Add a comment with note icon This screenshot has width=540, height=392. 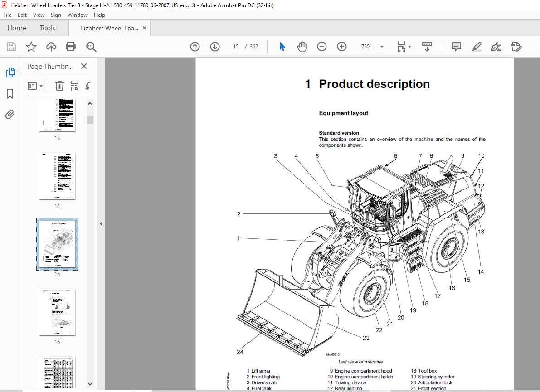point(456,47)
